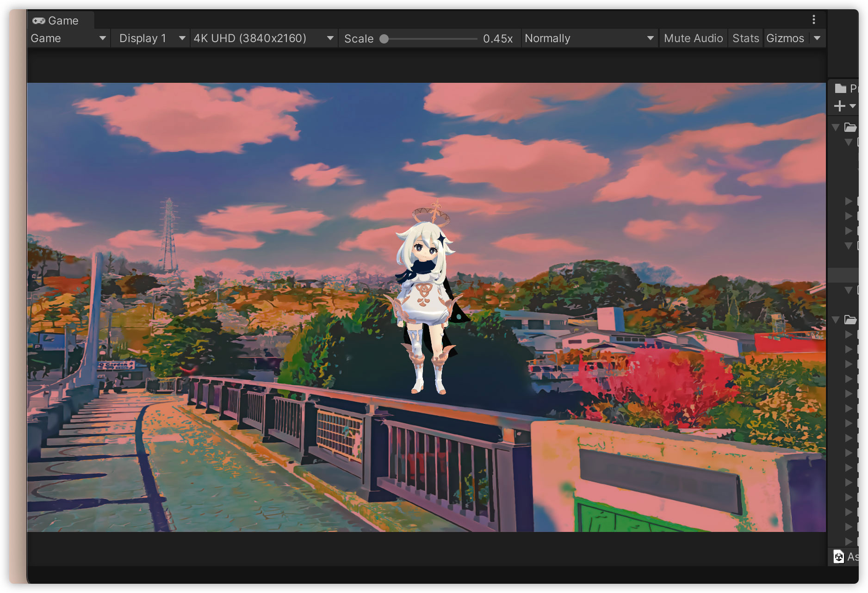Viewport: 868px width, 593px height.
Task: Click the plus create button in Project panel
Action: click(x=839, y=106)
